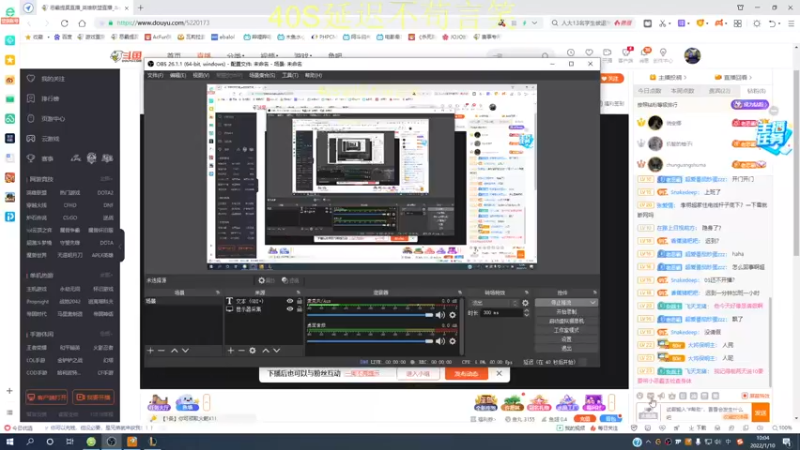Screen dimensions: 800x450
Task: Click the exit button in OBS controls
Action: coord(566,348)
